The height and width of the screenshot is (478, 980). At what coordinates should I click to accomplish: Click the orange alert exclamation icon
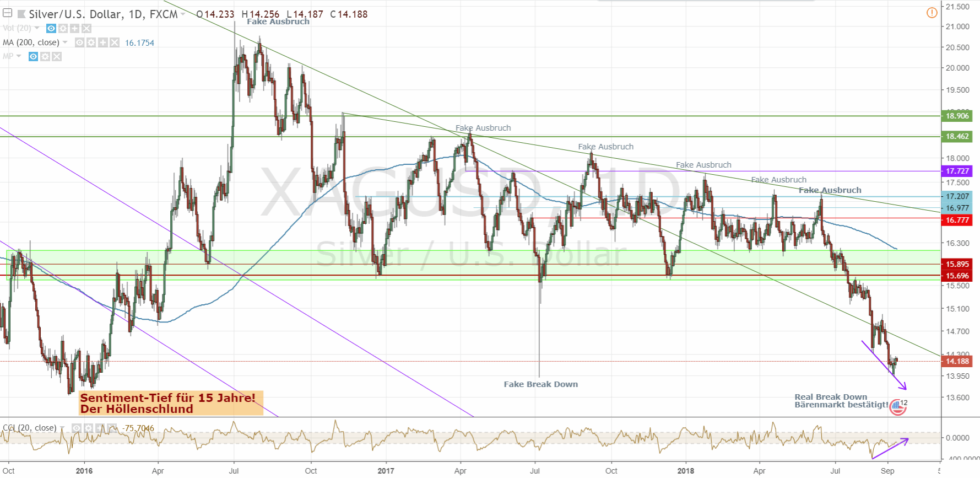[x=932, y=12]
